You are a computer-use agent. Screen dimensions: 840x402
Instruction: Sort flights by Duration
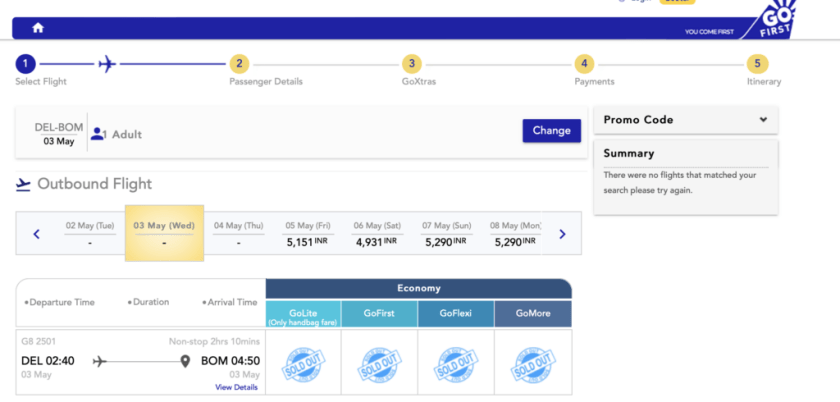148,302
